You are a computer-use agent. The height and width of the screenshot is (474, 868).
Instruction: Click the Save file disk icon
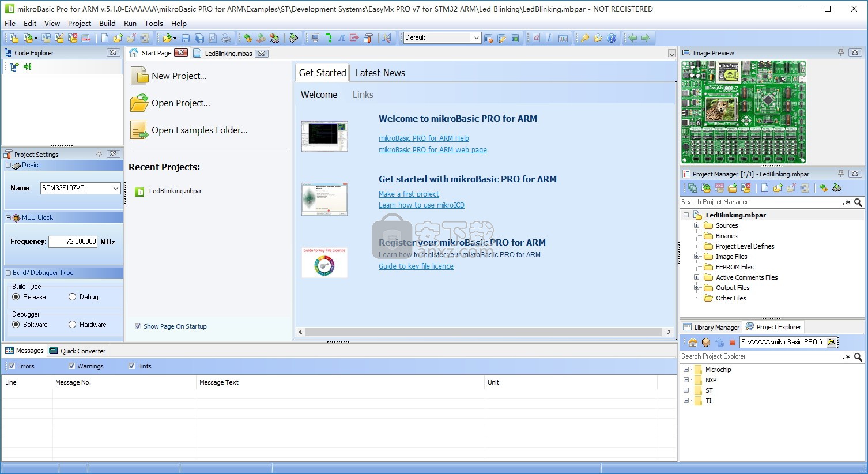[x=185, y=38]
